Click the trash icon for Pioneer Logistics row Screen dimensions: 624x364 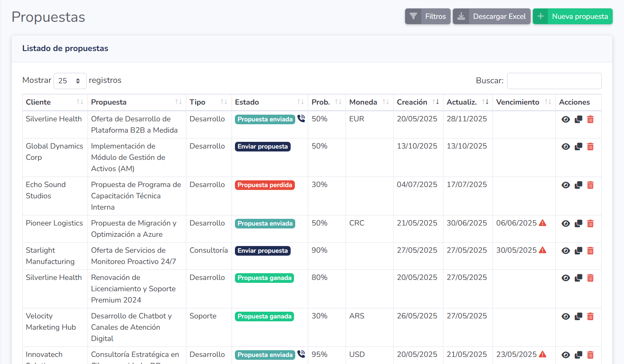pos(590,223)
